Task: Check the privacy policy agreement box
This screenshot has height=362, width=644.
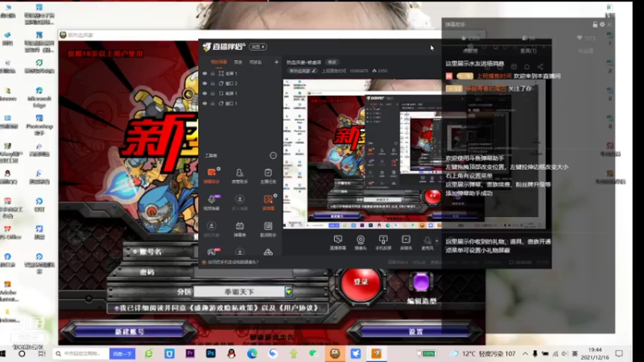Action: point(117,308)
